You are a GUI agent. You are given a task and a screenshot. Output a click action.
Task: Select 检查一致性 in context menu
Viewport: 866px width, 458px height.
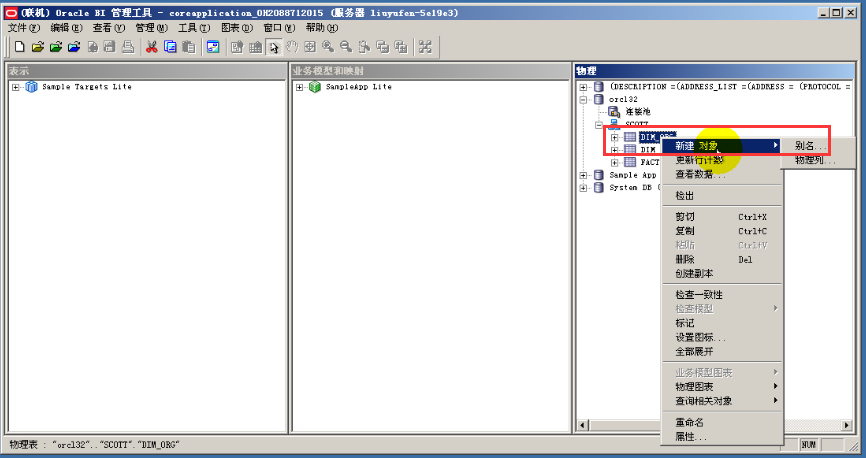(x=722, y=294)
